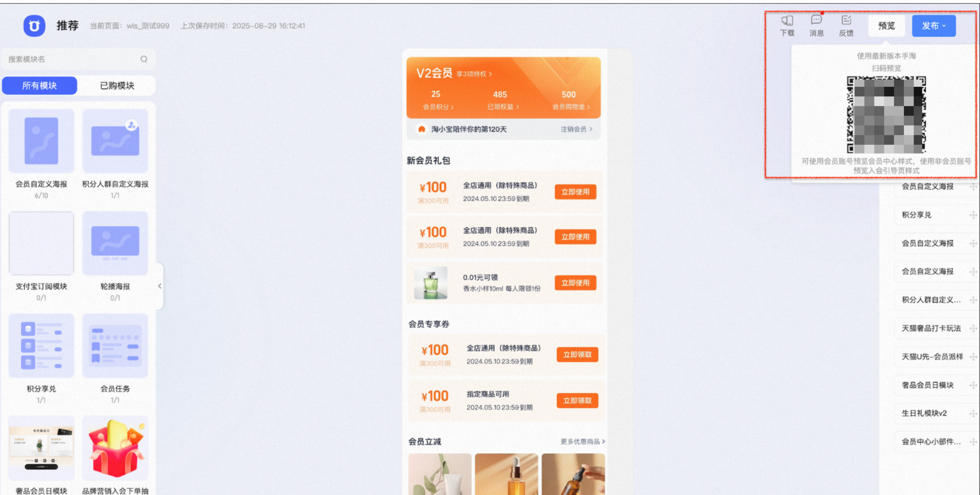
Task: Switch to the 所有模块 tab
Action: (39, 85)
